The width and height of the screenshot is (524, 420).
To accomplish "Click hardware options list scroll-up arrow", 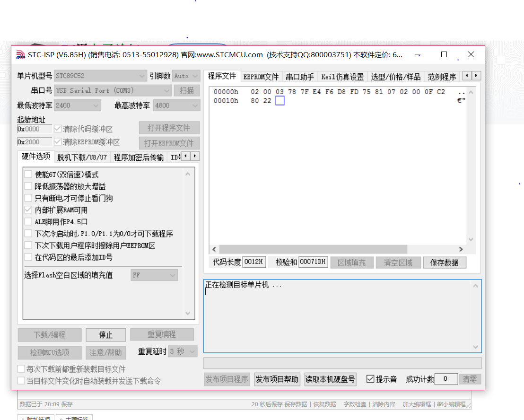I will [x=187, y=174].
